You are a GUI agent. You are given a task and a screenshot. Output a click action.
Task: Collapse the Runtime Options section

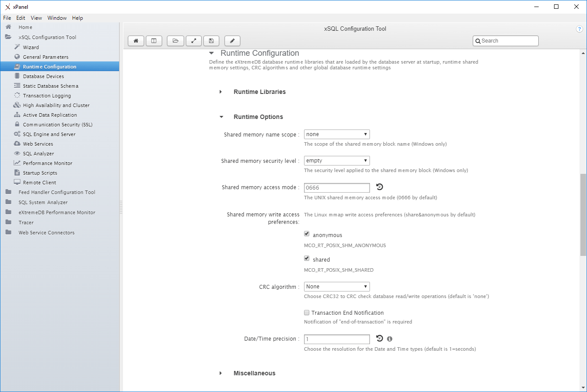pos(222,117)
